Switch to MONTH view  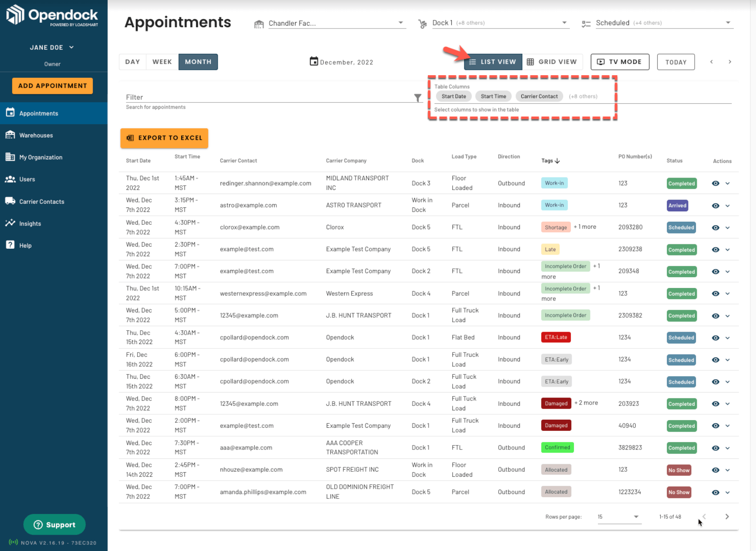pyautogui.click(x=198, y=62)
